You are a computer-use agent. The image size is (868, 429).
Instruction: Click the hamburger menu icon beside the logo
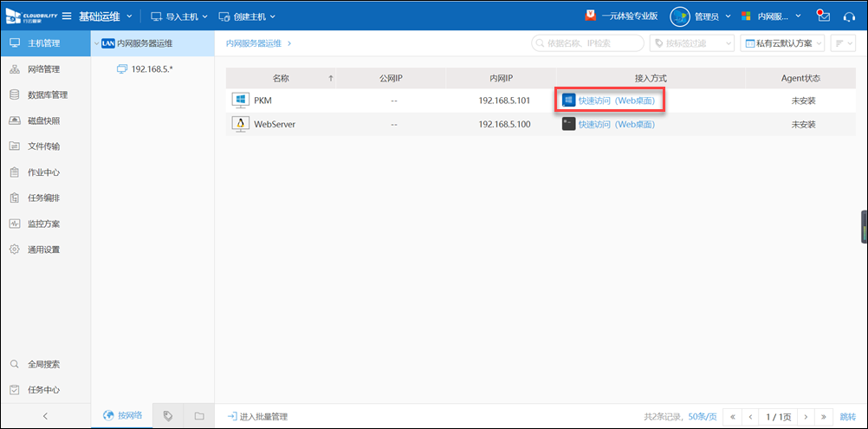coord(67,16)
